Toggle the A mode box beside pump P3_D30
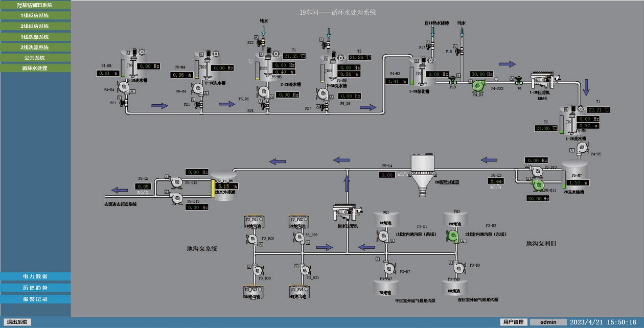Image resolution: width=644 pixels, height=328 pixels. (249, 267)
